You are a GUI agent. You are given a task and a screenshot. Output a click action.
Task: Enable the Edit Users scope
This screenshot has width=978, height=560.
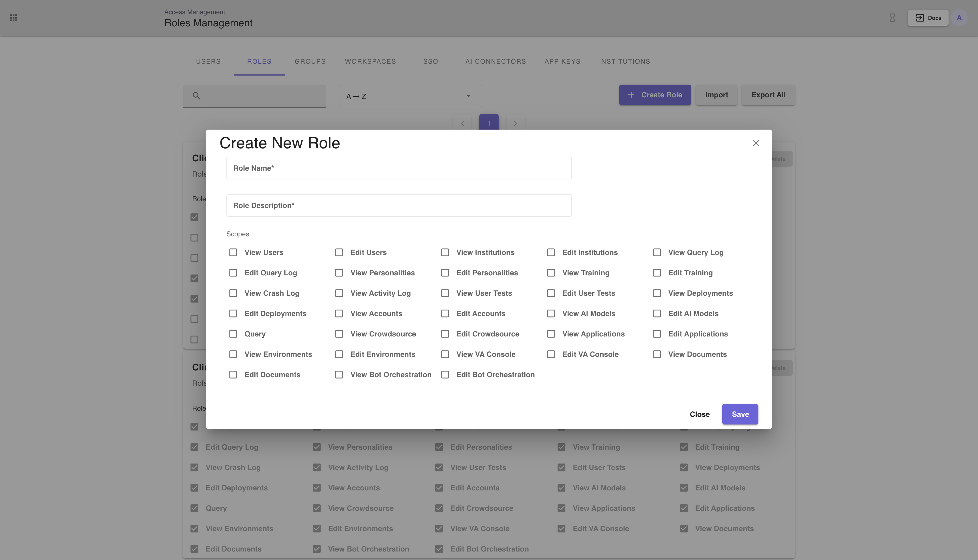[339, 252]
